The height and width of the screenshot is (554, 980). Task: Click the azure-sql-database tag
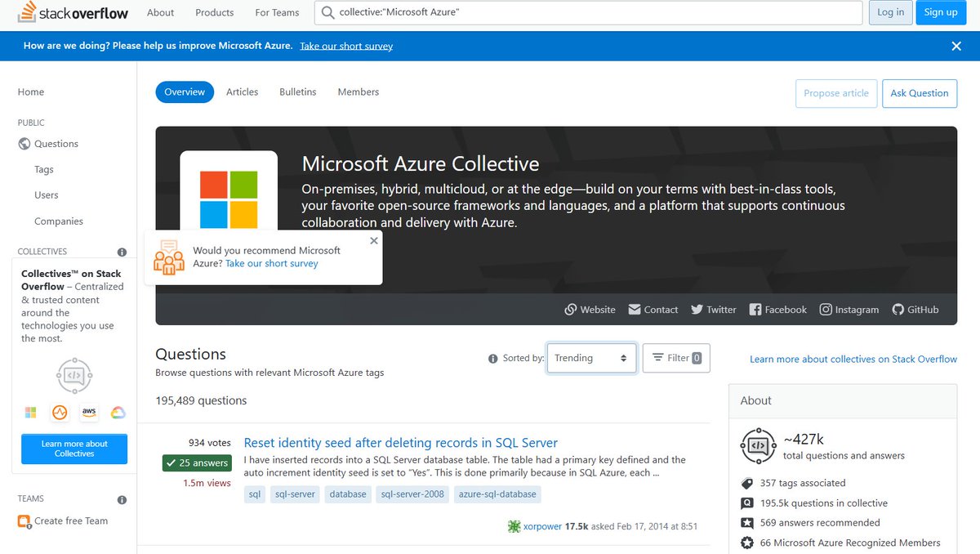coord(497,494)
